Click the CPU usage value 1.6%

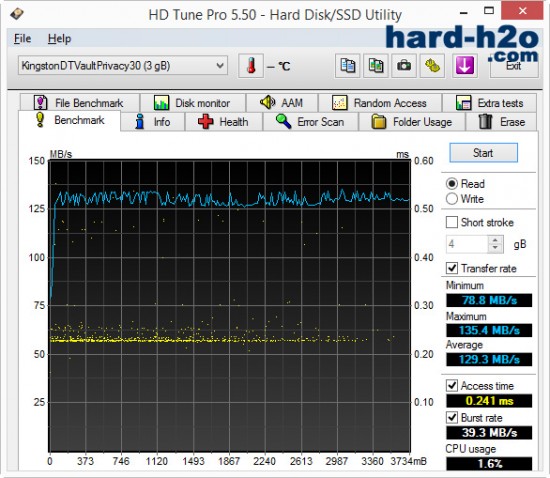pos(489,463)
